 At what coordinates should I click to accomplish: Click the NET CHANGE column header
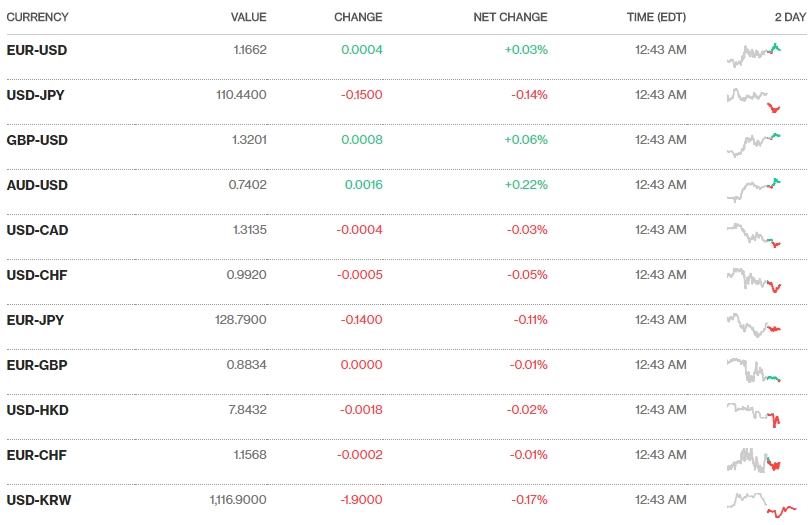tap(510, 17)
